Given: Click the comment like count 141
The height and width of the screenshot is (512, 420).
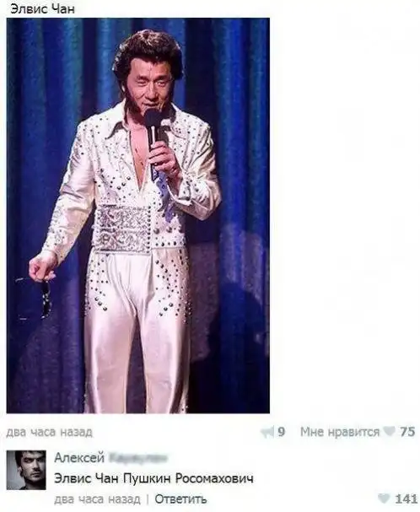Looking at the screenshot, I should (x=406, y=499).
